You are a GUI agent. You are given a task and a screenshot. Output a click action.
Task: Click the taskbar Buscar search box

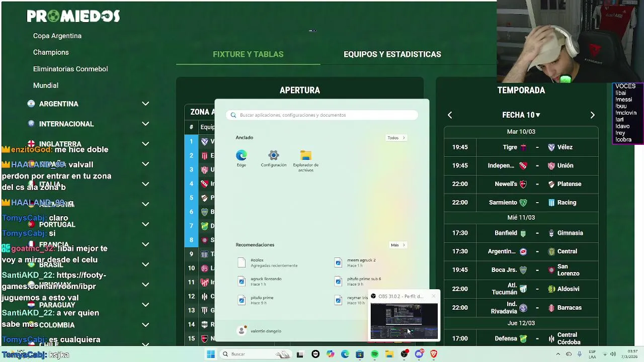pos(256,354)
